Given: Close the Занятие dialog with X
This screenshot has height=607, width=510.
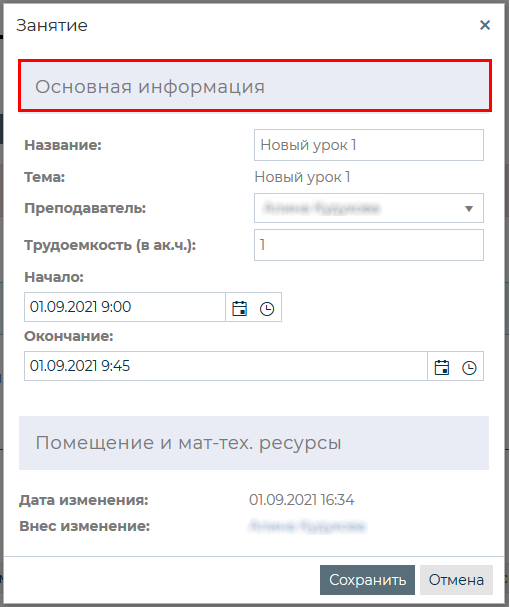Looking at the screenshot, I should (x=485, y=25).
